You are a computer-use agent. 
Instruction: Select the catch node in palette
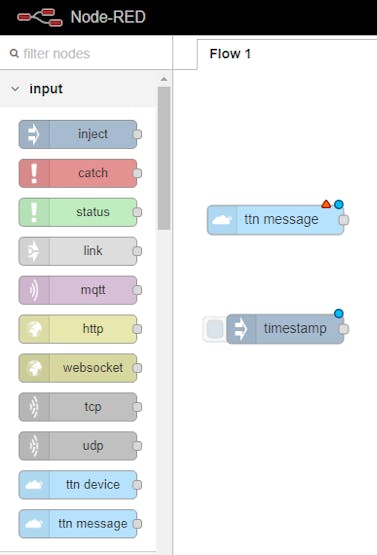78,173
